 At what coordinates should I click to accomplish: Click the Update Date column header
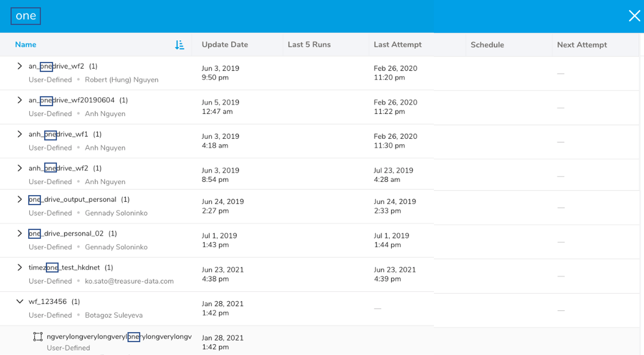[x=225, y=45]
